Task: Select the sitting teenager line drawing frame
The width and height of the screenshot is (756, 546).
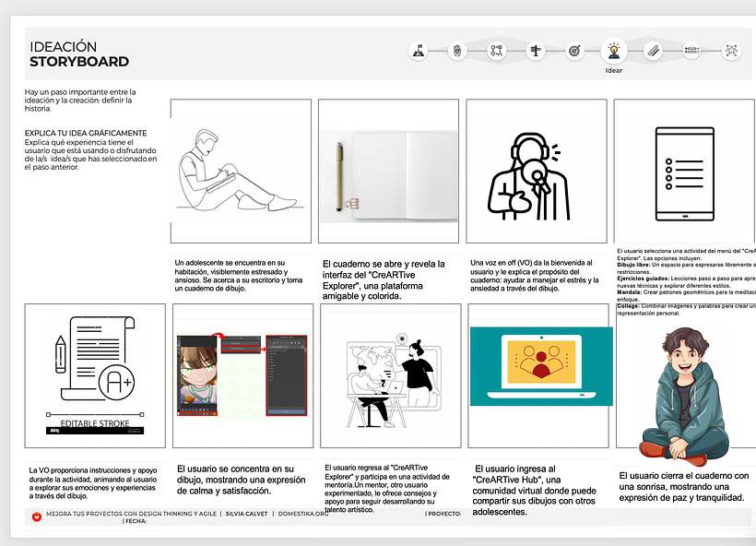Action: tap(241, 172)
